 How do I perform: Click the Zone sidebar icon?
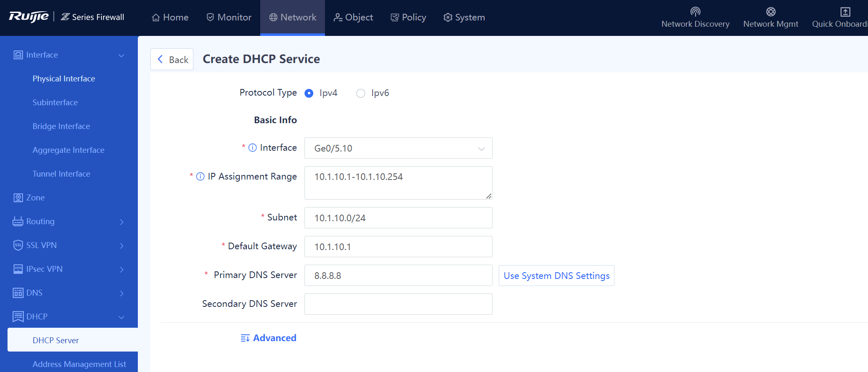18,197
